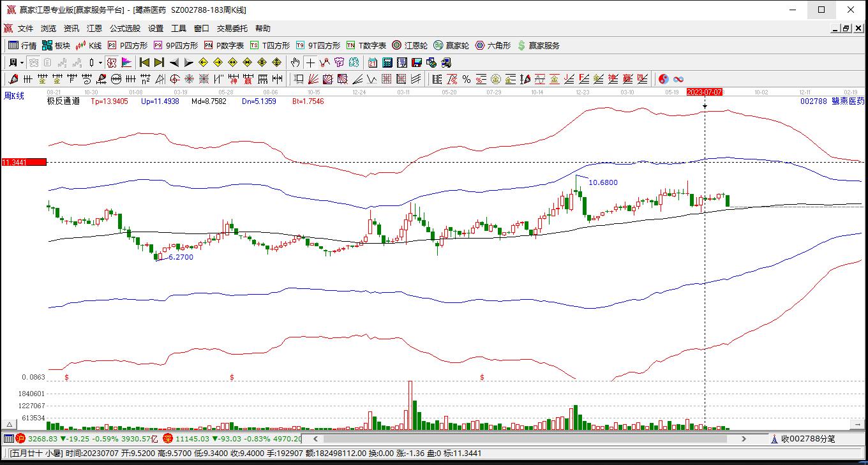Image resolution: width=868 pixels, height=465 pixels.
Task: Select the red fan lines drawing tool
Action: [x=313, y=79]
